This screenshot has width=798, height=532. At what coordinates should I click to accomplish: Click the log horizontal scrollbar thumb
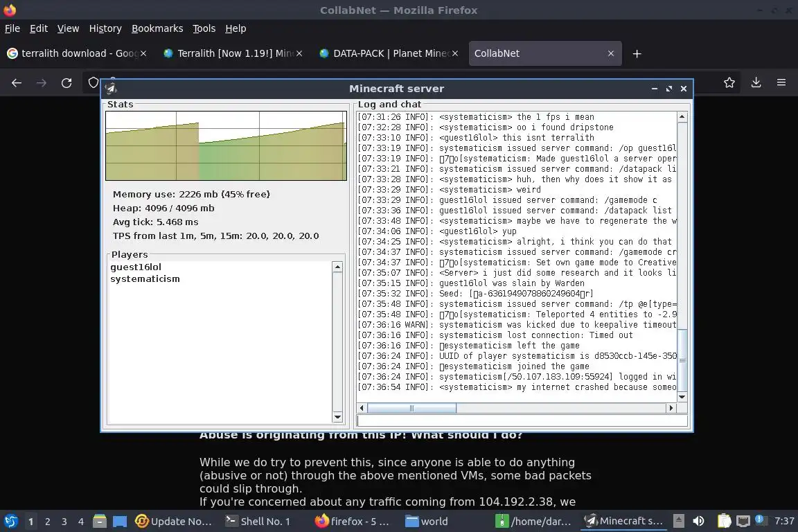411,408
